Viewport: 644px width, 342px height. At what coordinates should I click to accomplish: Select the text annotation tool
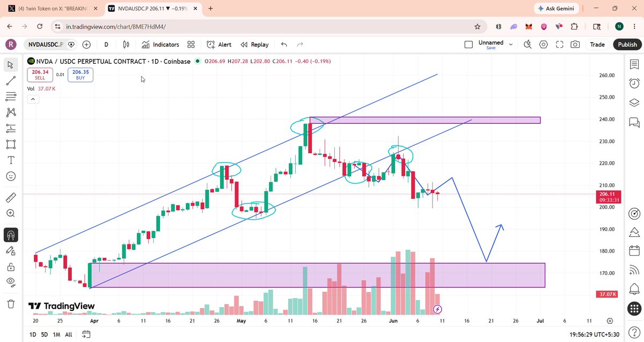(10, 160)
